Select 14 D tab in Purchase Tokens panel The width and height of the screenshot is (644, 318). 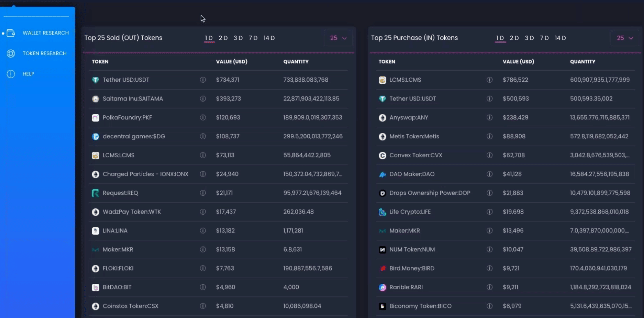560,38
